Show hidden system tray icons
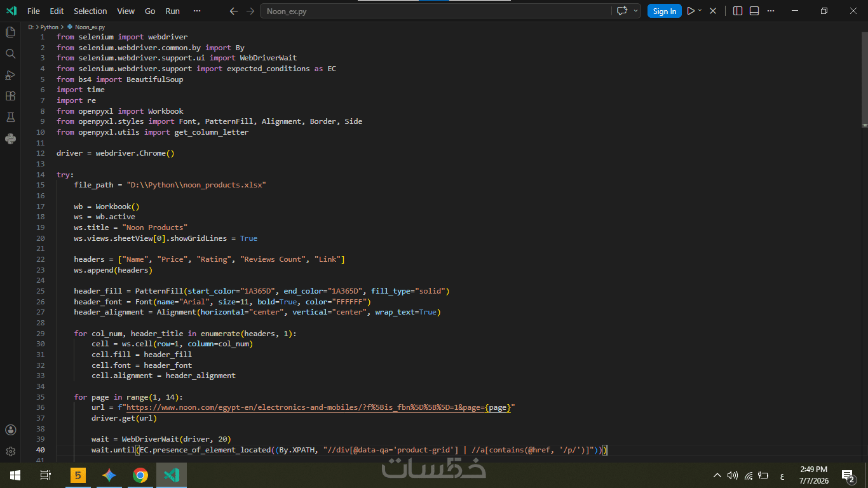The width and height of the screenshot is (868, 488). 717,475
